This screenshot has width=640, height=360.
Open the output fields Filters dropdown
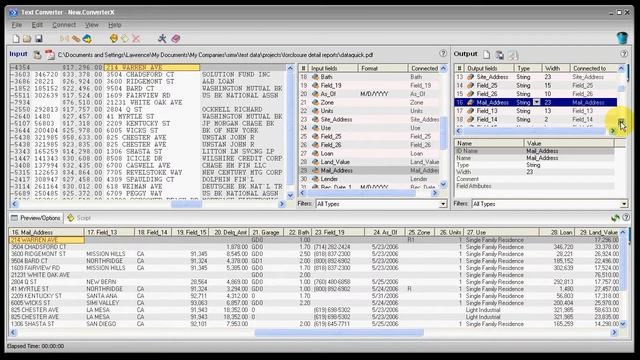(624, 204)
